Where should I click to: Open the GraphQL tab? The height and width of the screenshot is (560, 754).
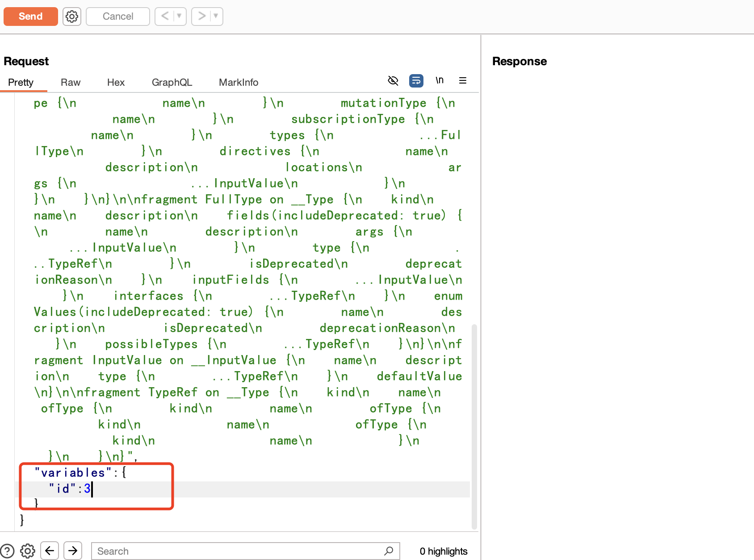pos(172,82)
